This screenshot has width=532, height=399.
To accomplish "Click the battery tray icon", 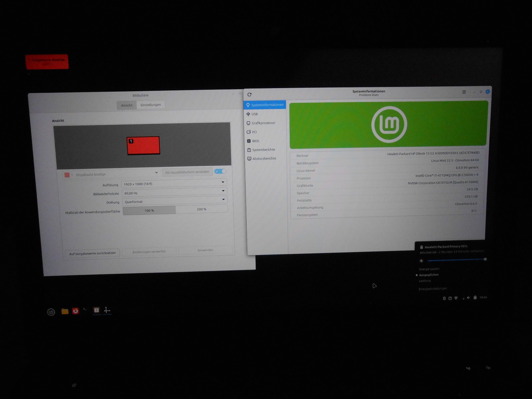I will [x=475, y=298].
